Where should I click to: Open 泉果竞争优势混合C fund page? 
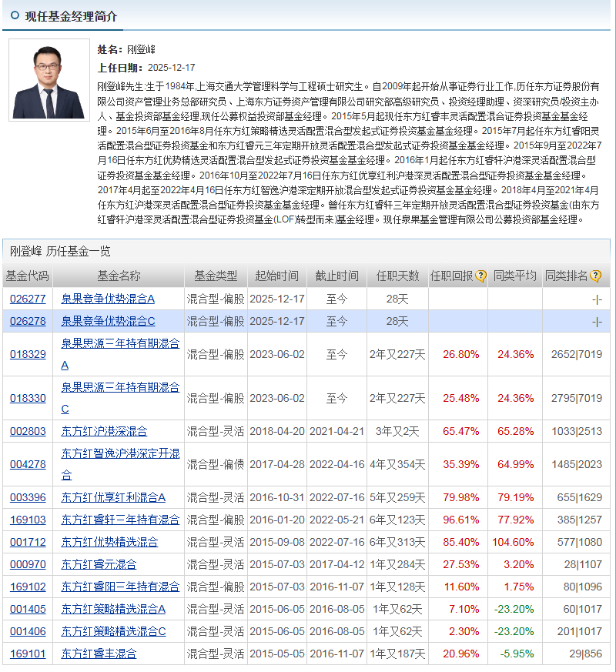(108, 321)
